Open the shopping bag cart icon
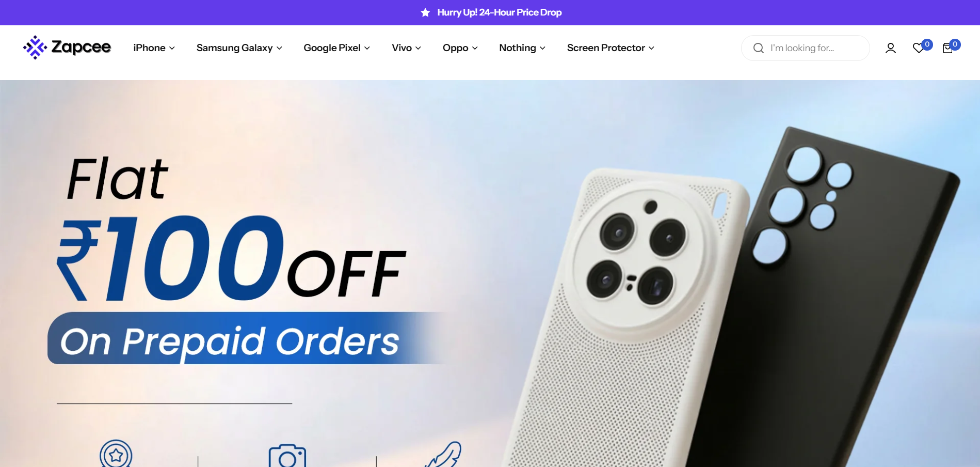 point(947,48)
